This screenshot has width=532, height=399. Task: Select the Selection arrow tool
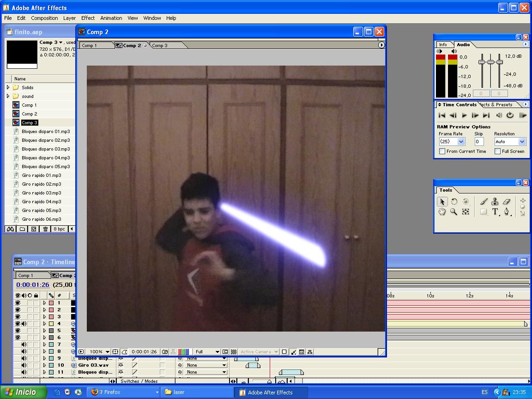point(442,202)
